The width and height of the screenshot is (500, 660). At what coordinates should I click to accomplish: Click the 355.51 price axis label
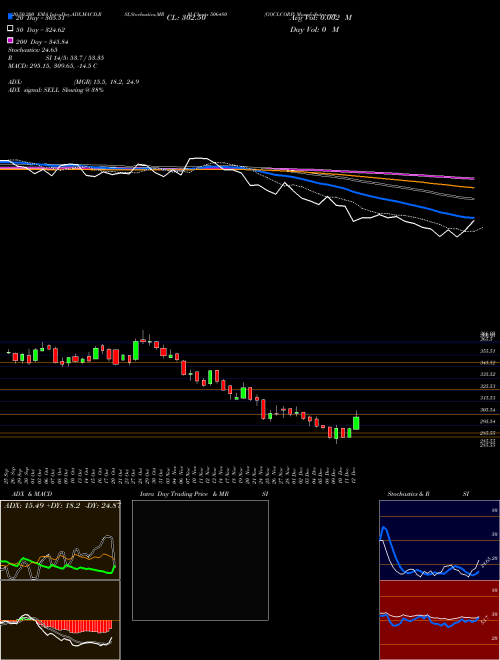(x=490, y=351)
